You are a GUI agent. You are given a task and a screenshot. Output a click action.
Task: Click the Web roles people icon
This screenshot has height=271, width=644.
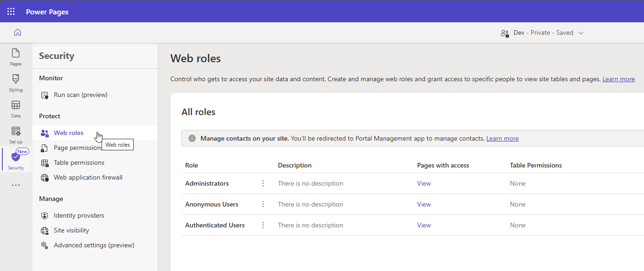[45, 133]
